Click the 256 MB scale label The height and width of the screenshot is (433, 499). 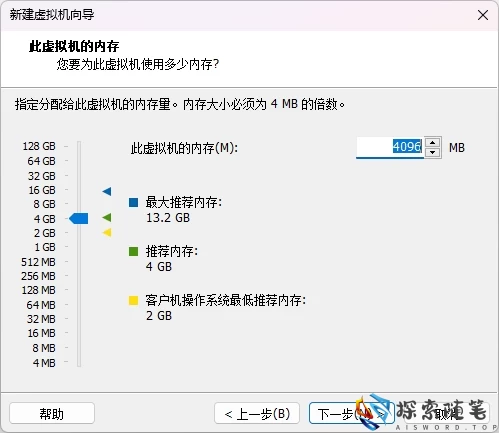point(38,276)
